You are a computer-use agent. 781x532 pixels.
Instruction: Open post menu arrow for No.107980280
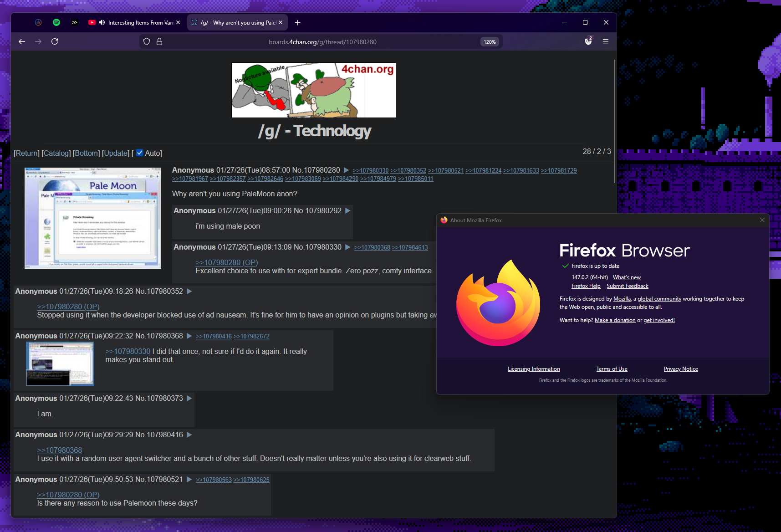[x=346, y=170]
